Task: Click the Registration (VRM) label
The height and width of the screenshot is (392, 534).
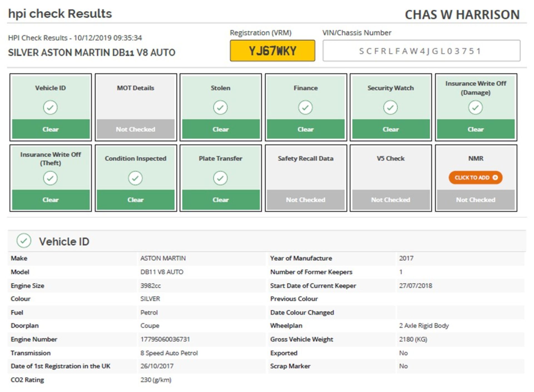Action: tap(261, 33)
